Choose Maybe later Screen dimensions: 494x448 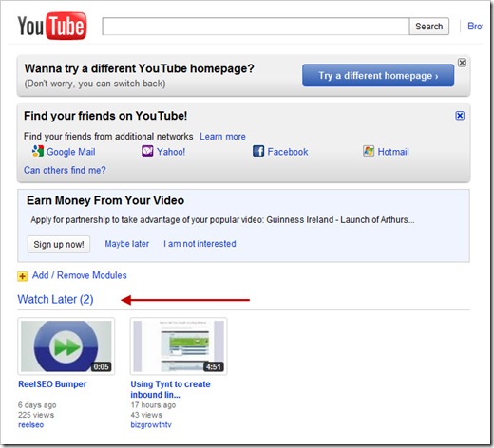click(x=127, y=244)
